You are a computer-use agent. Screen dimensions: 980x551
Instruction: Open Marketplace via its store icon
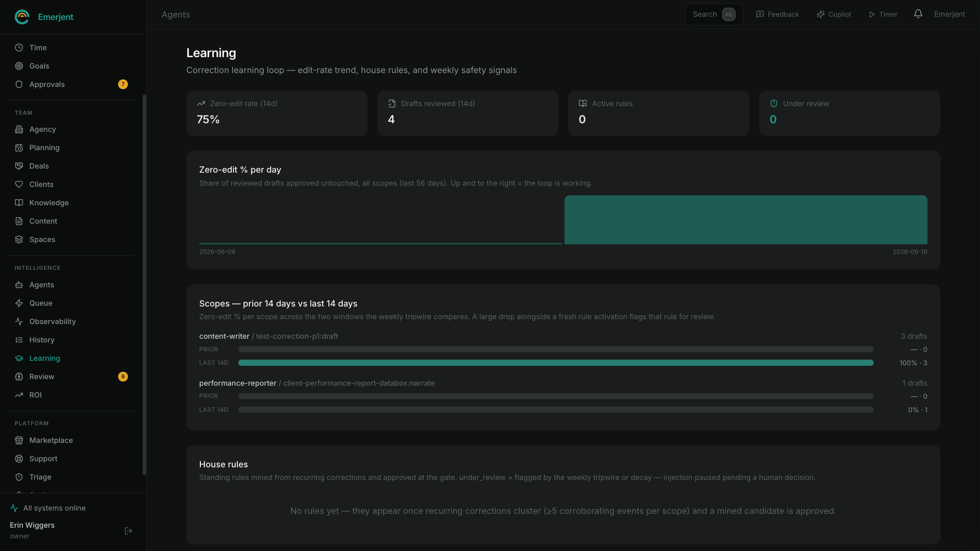[19, 440]
